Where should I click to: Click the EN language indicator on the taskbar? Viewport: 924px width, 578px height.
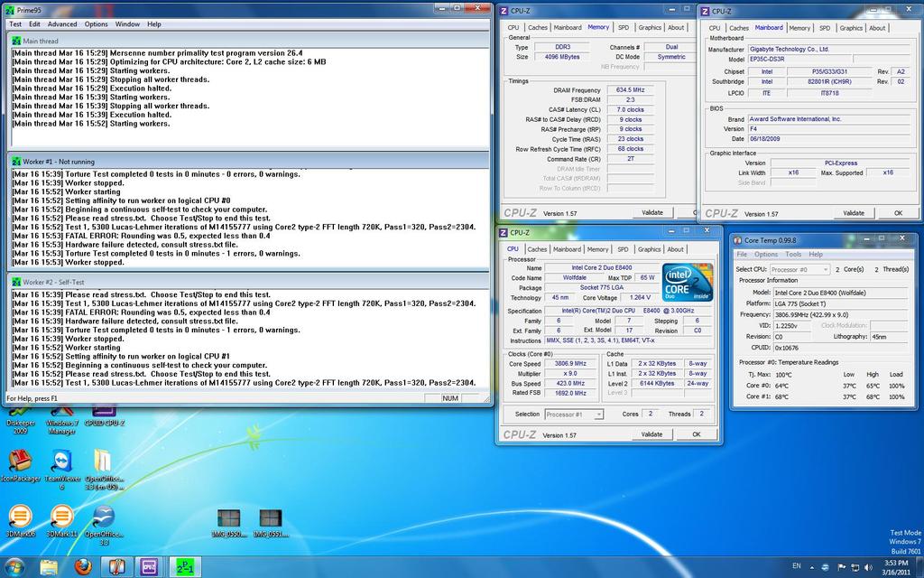pos(796,565)
